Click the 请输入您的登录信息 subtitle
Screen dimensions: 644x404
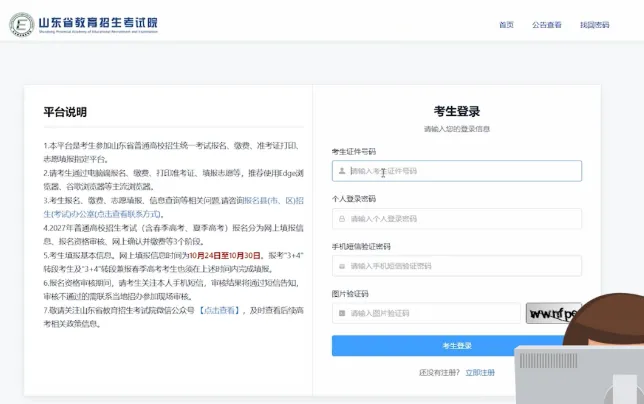pyautogui.click(x=457, y=129)
